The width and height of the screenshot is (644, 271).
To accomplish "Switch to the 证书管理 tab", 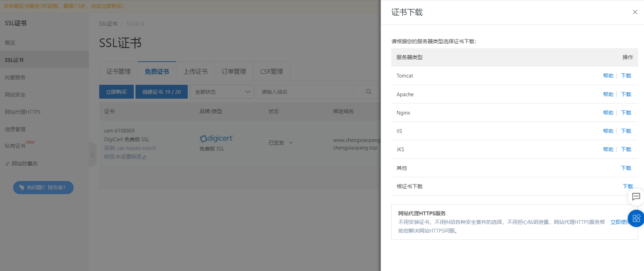I will (119, 71).
